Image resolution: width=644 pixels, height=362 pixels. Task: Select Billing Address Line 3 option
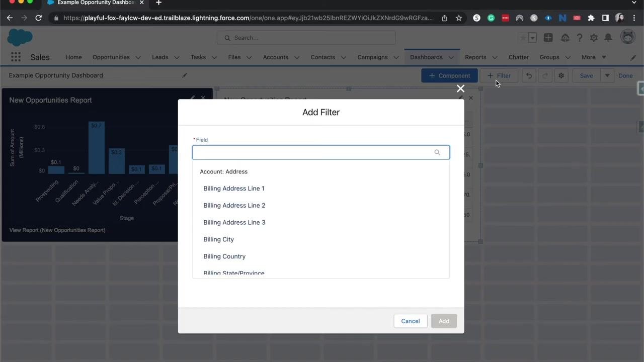pos(321,222)
